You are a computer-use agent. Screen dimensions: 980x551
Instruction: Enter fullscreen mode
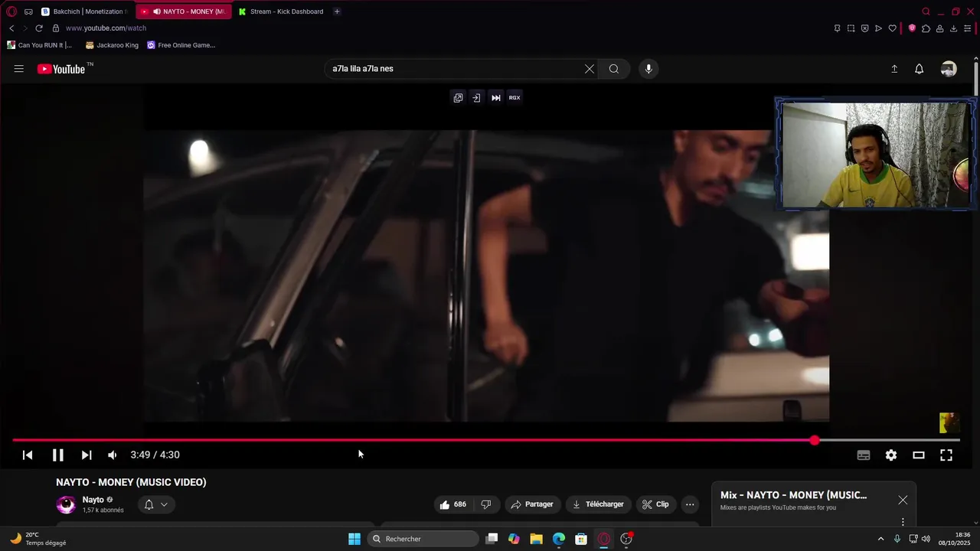(x=946, y=455)
